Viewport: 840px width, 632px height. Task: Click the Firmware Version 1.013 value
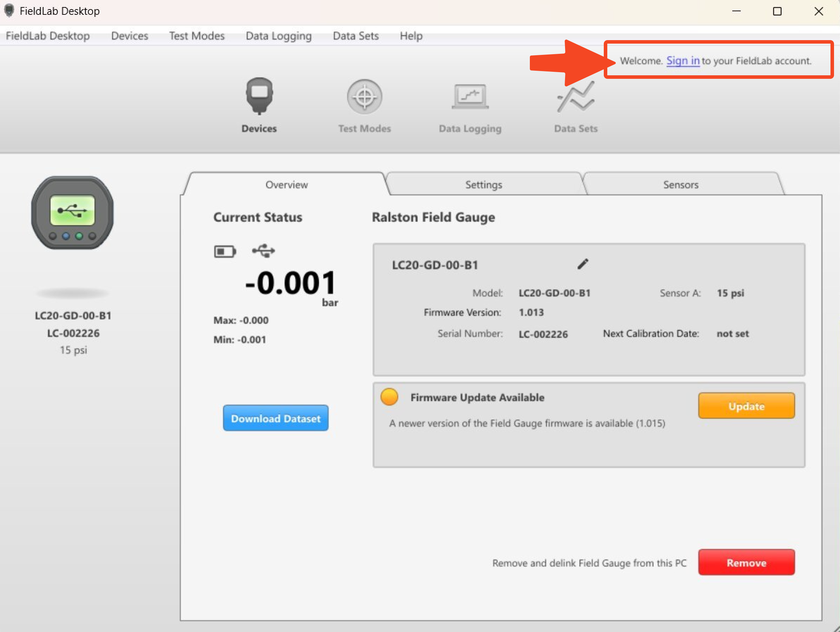coord(531,312)
